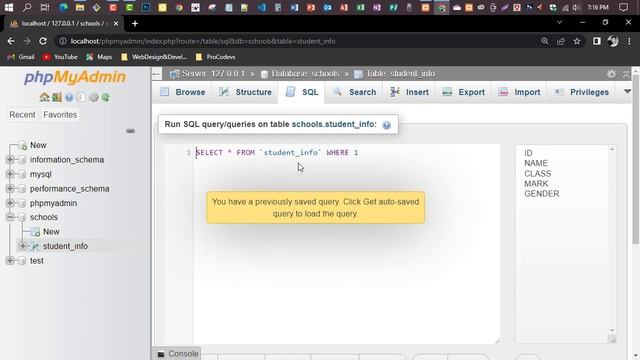The height and width of the screenshot is (360, 640).
Task: Click Table student_info breadcrumb link
Action: [400, 74]
